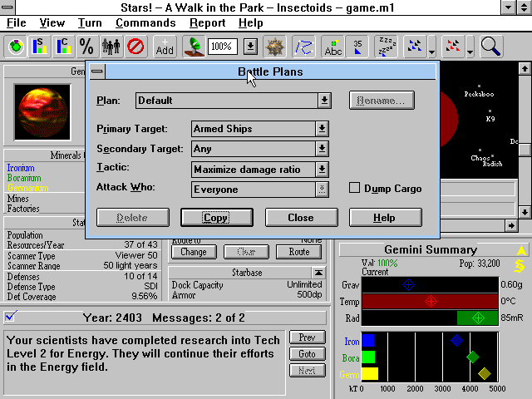Select the no-information view icon
Screen dimensions: 532x399
pyautogui.click(x=135, y=47)
